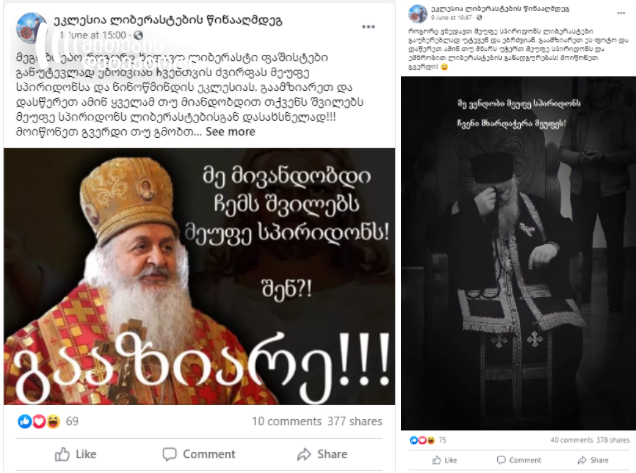Click the left post's page profile picture

[x=30, y=28]
